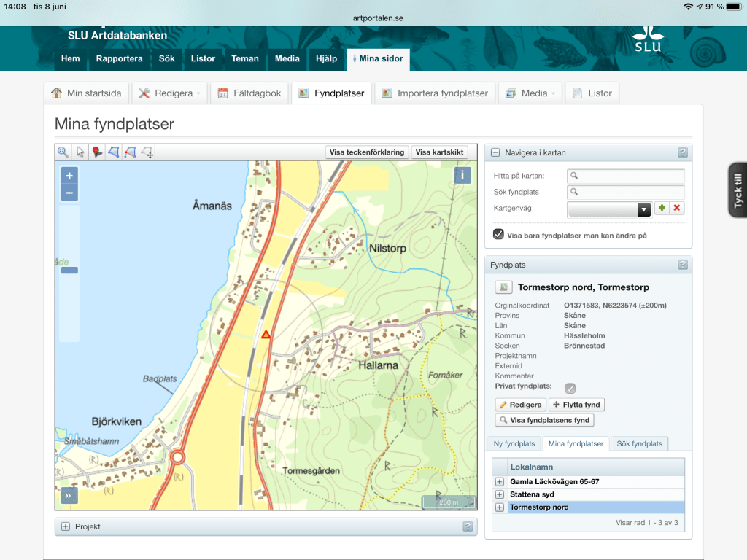Select the arrow pointer map tool

click(x=80, y=152)
